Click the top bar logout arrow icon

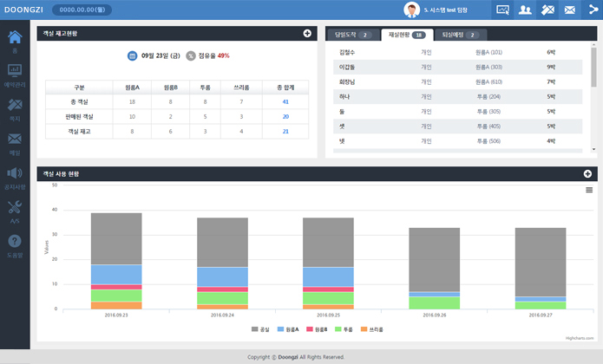593,10
